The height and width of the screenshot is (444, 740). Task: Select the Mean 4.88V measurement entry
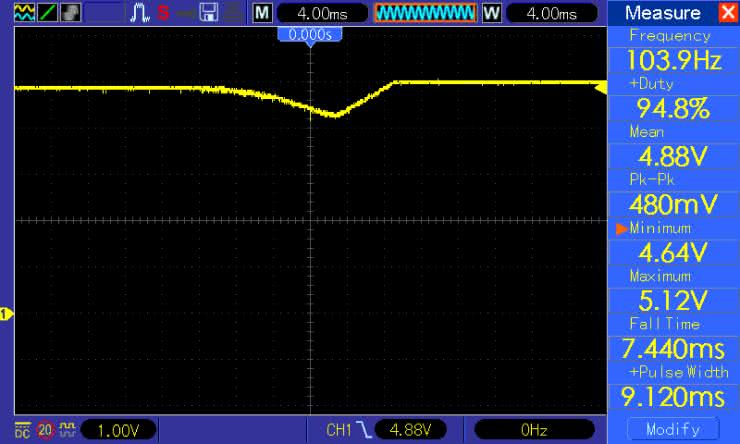pyautogui.click(x=672, y=156)
